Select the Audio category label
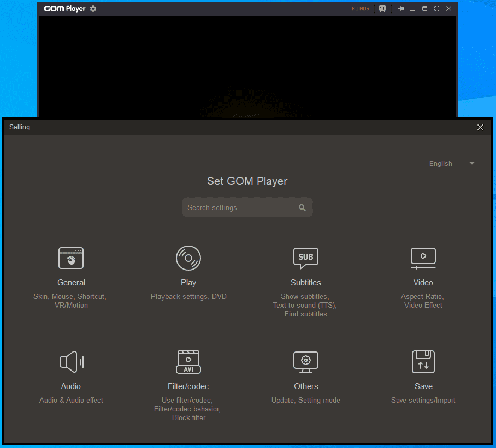The height and width of the screenshot is (448, 496). (x=71, y=386)
